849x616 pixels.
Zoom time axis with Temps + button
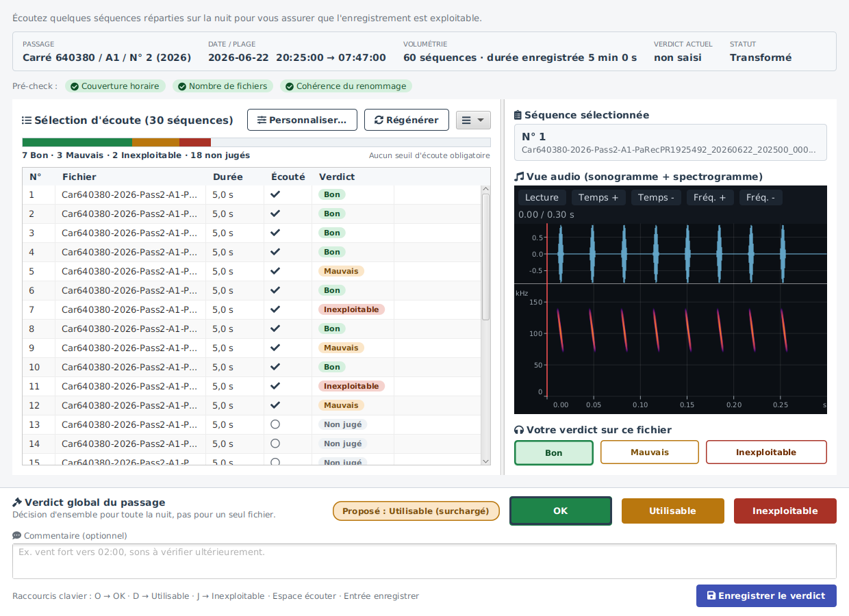(x=598, y=198)
